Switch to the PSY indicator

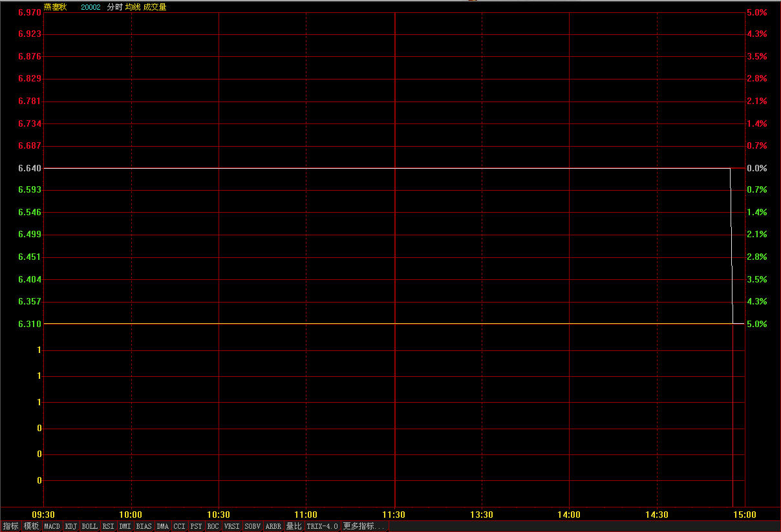pyautogui.click(x=196, y=526)
